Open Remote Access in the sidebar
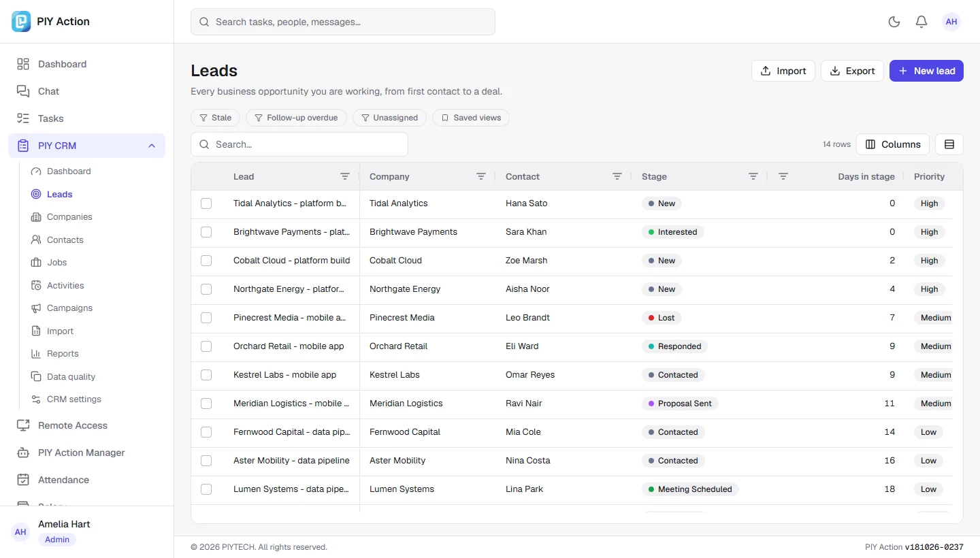This screenshot has height=558, width=980. point(86,425)
